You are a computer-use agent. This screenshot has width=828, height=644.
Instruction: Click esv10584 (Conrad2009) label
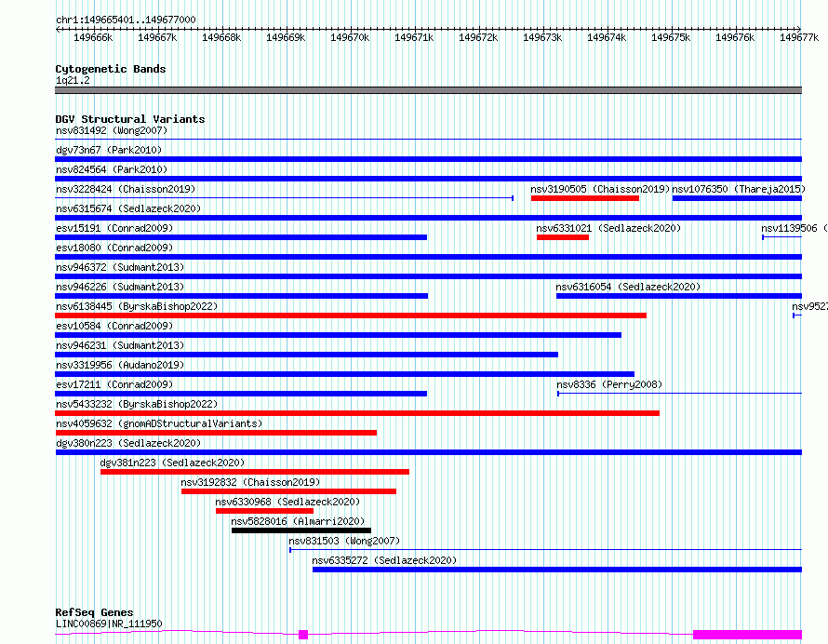point(114,326)
